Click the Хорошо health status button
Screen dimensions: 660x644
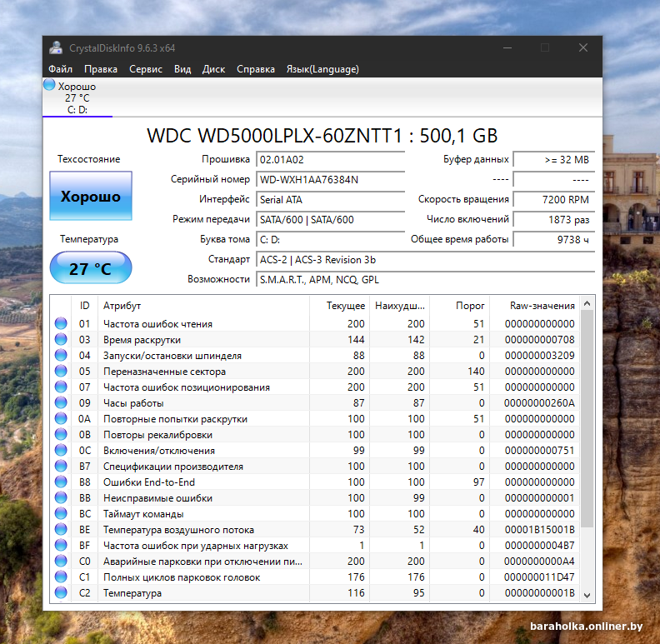coord(91,196)
